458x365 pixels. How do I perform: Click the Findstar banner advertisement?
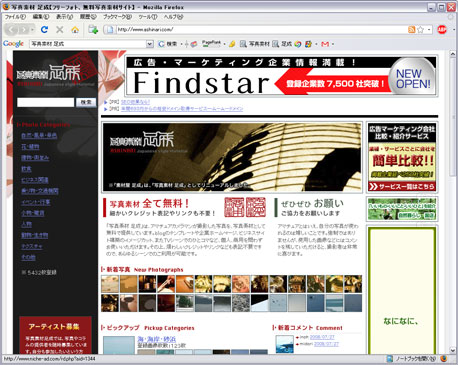[x=281, y=76]
